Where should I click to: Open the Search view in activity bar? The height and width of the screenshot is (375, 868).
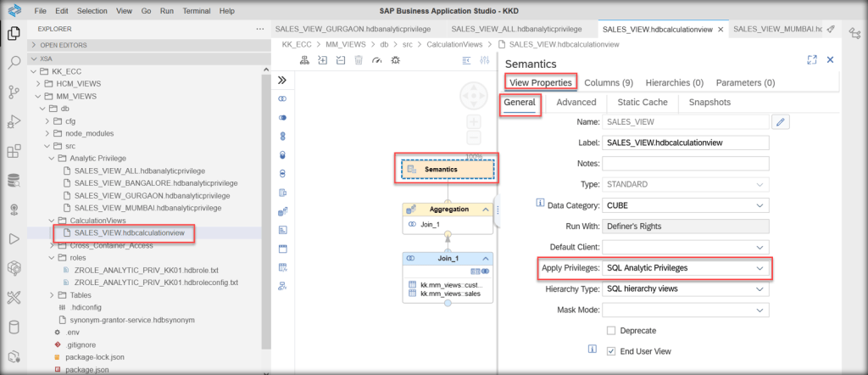click(14, 62)
